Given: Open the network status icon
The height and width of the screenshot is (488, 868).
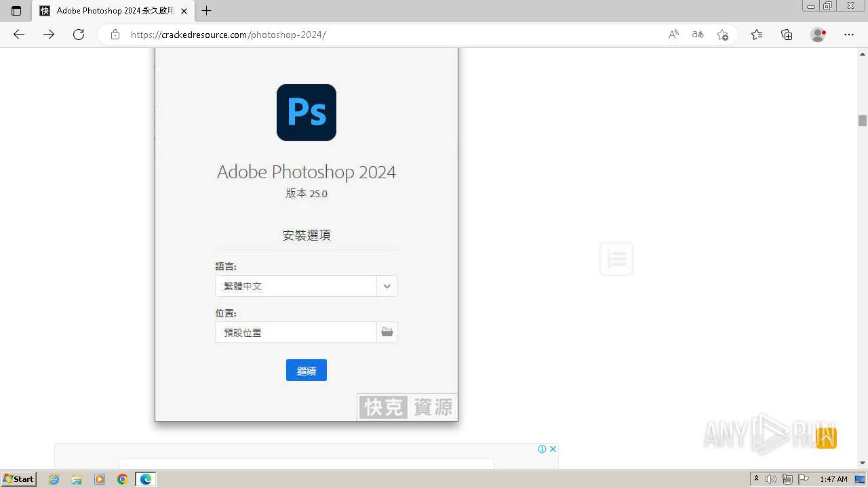Looking at the screenshot, I should pyautogui.click(x=787, y=479).
